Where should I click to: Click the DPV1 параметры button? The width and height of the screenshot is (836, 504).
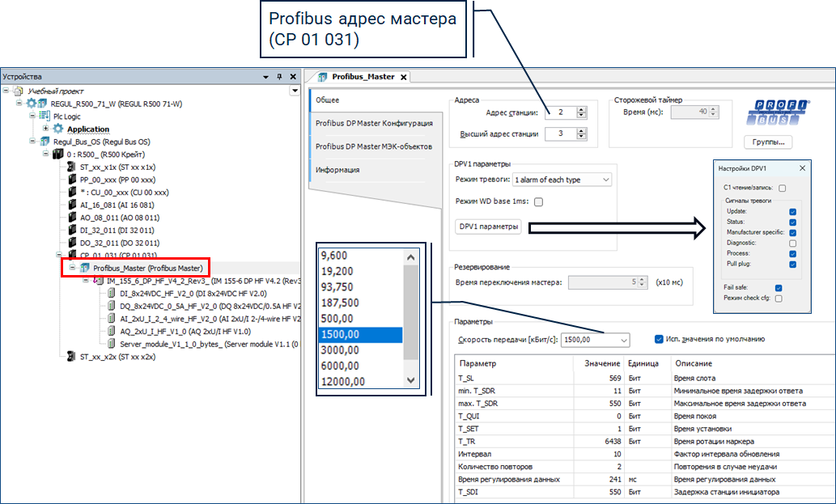[x=488, y=227]
